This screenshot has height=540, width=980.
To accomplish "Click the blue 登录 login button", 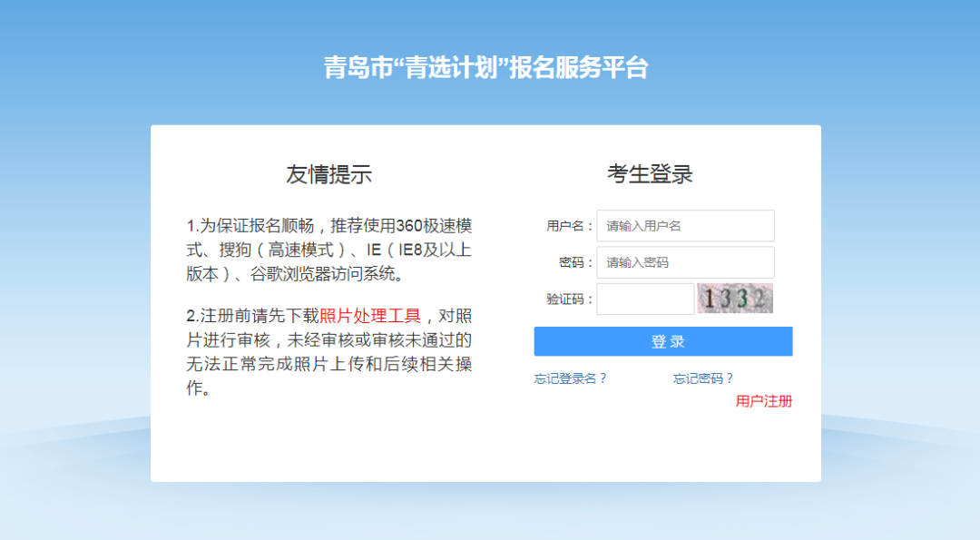I will (663, 341).
